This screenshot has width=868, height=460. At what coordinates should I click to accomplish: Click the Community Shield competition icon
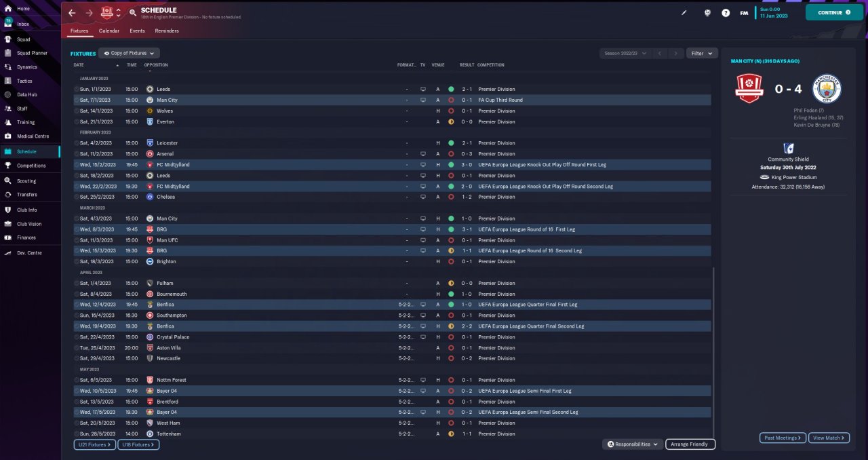789,149
